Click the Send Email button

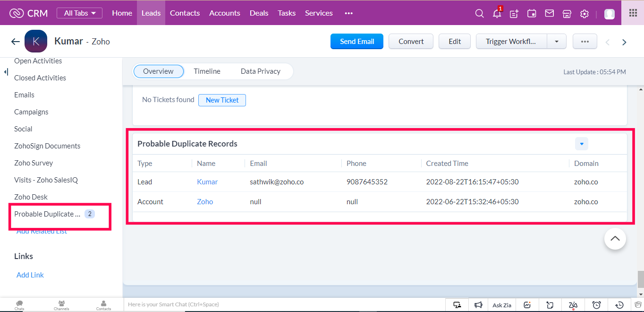(357, 42)
